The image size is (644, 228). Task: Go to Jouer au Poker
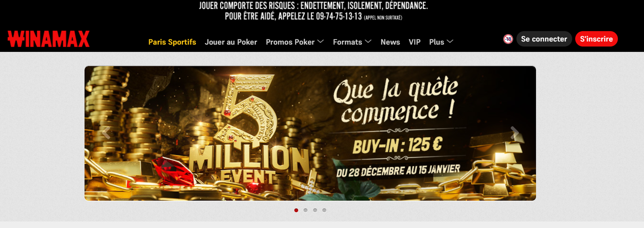[x=231, y=42]
